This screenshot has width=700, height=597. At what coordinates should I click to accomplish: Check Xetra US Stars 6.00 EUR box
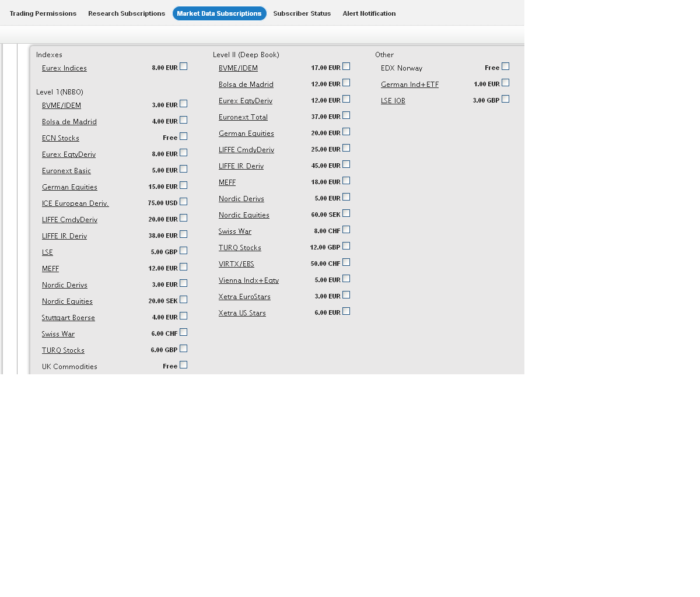click(x=346, y=311)
